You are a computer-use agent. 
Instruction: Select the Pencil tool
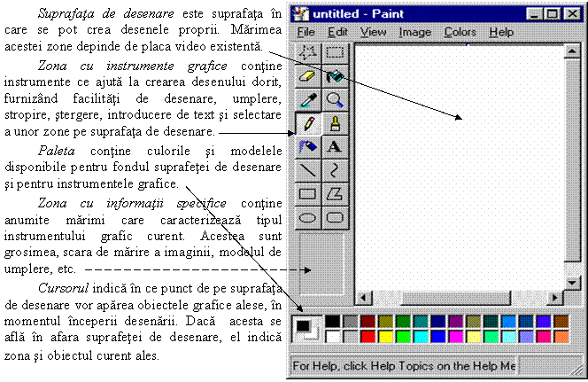[308, 123]
